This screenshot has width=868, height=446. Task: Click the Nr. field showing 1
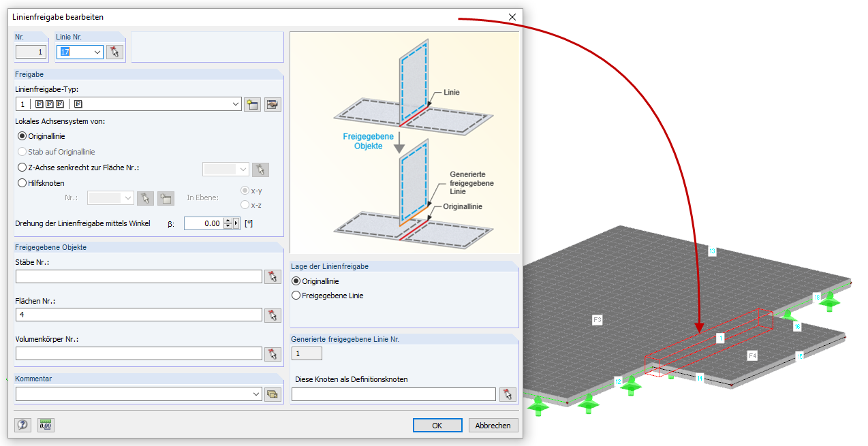31,52
